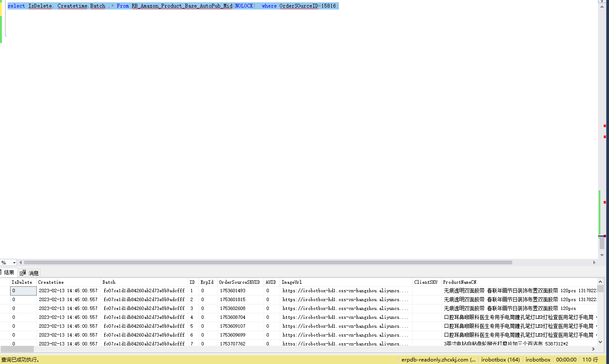Click the editor vertical scrollbar down arrow
609x364 pixels.
(x=602, y=255)
